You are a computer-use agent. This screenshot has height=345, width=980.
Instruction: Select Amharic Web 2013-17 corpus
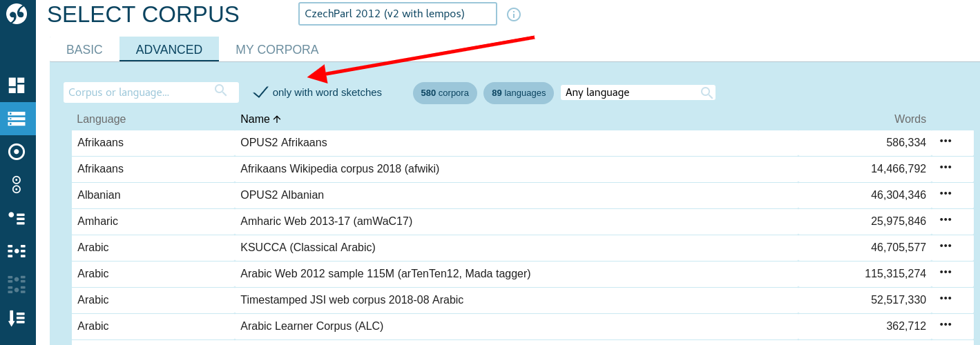click(x=326, y=221)
